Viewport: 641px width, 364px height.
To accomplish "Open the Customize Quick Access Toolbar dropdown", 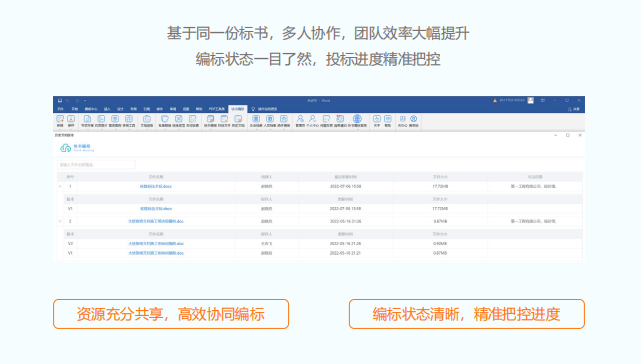I will tap(85, 101).
